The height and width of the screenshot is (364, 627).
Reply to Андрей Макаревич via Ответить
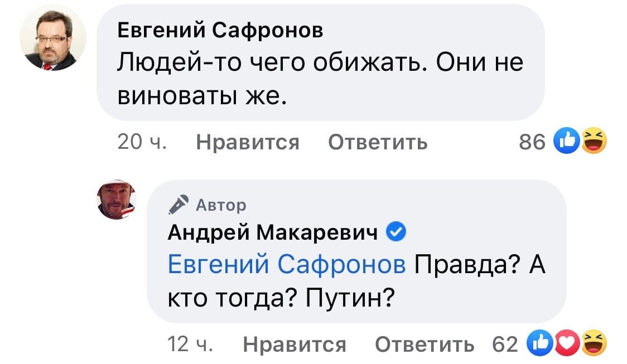425,344
